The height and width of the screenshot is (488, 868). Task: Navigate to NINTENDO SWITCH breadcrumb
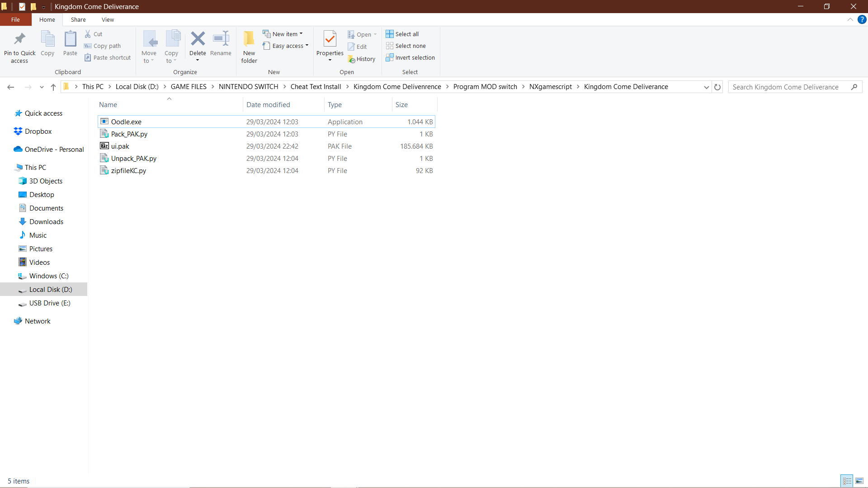click(248, 87)
